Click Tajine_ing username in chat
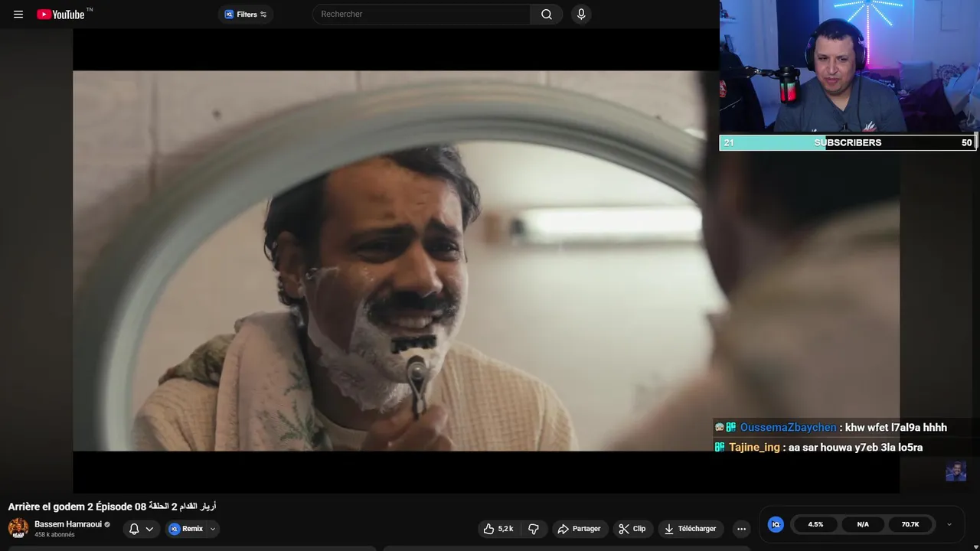 pos(754,448)
